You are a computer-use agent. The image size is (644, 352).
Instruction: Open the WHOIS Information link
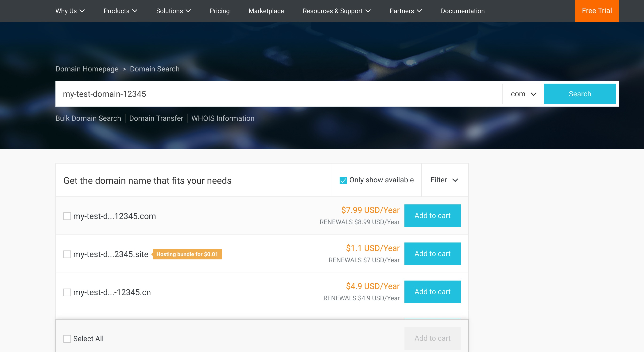point(223,118)
